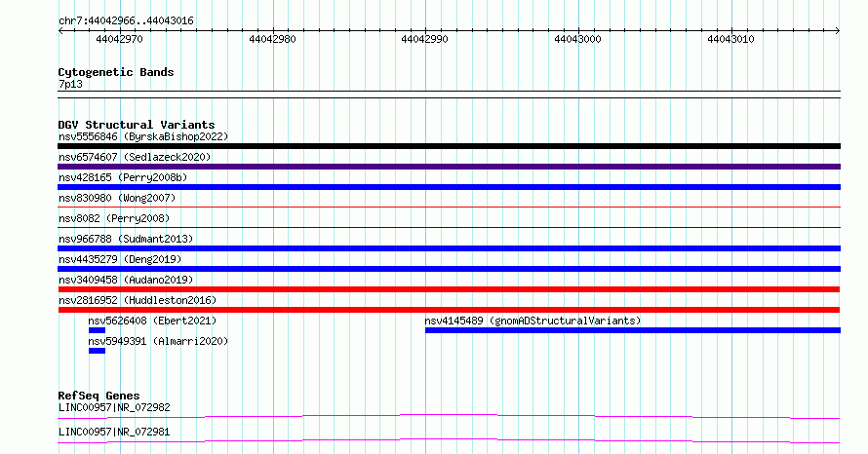Select the magenta LINC00957|NR_072982 transcript line

point(449,416)
